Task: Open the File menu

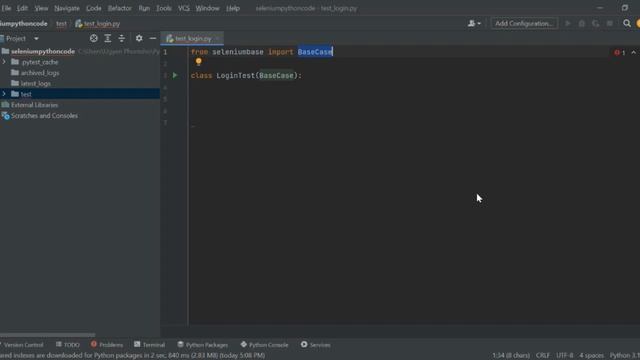Action: click(6, 8)
